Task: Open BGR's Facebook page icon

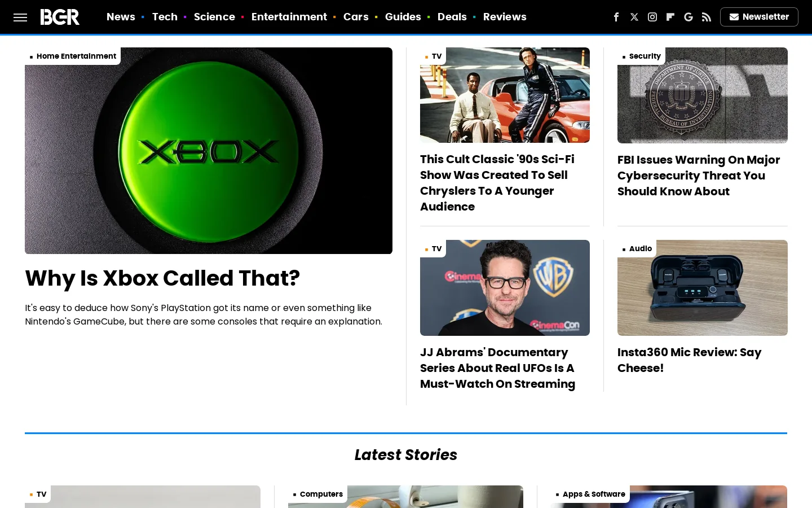Action: click(616, 17)
